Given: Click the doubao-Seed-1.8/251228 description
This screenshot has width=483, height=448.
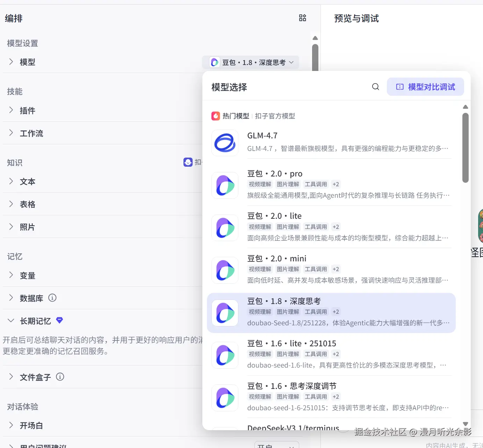Looking at the screenshot, I should click(348, 323).
